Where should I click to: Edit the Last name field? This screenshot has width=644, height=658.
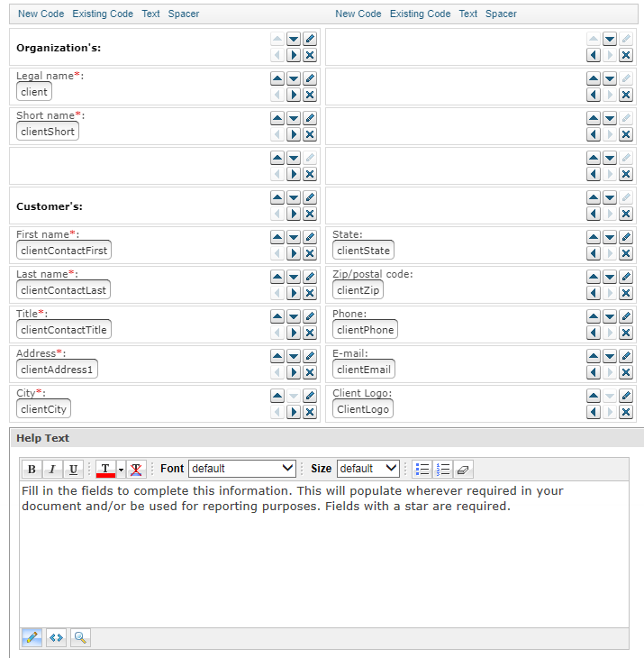pyautogui.click(x=310, y=277)
